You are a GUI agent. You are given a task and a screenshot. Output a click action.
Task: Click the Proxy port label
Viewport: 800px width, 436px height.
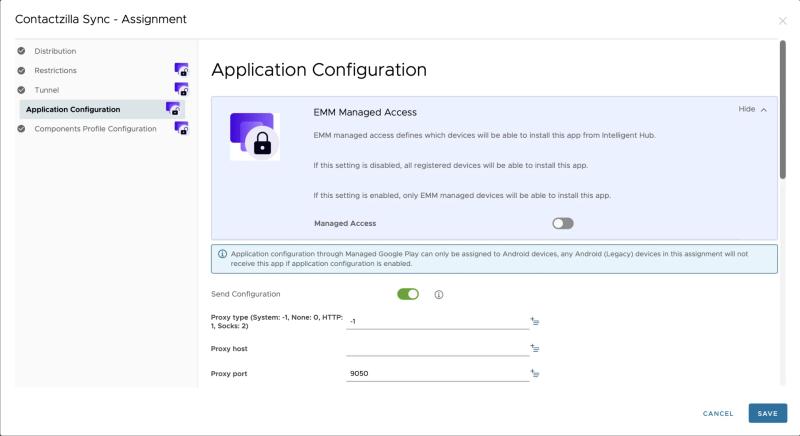coord(229,374)
